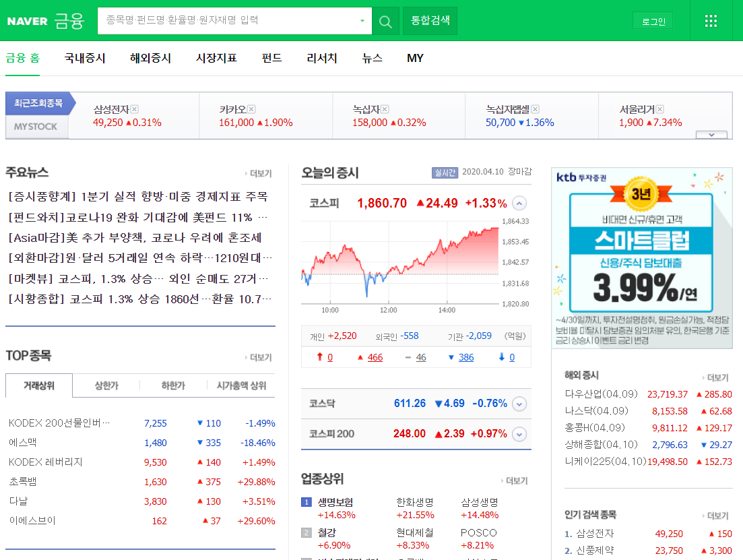Viewport: 743px width, 560px height.
Task: Click 더보기 next to 해외 증시
Action: click(716, 378)
